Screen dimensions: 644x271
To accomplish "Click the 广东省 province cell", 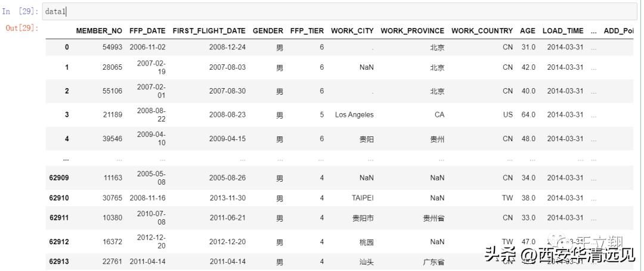I will coord(434,262).
